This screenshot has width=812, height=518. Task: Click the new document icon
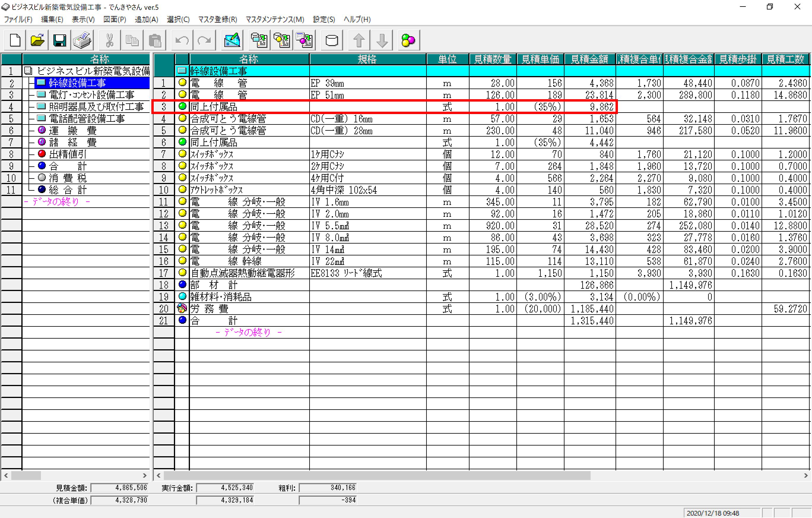pos(15,40)
